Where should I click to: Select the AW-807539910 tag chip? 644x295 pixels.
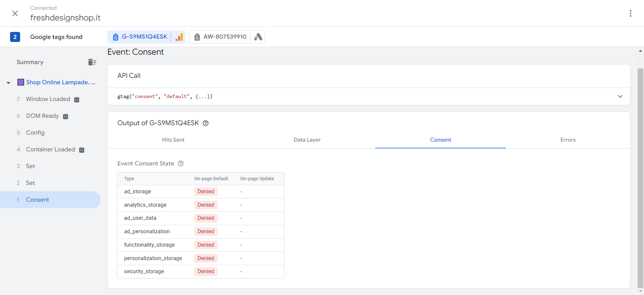pos(225,37)
